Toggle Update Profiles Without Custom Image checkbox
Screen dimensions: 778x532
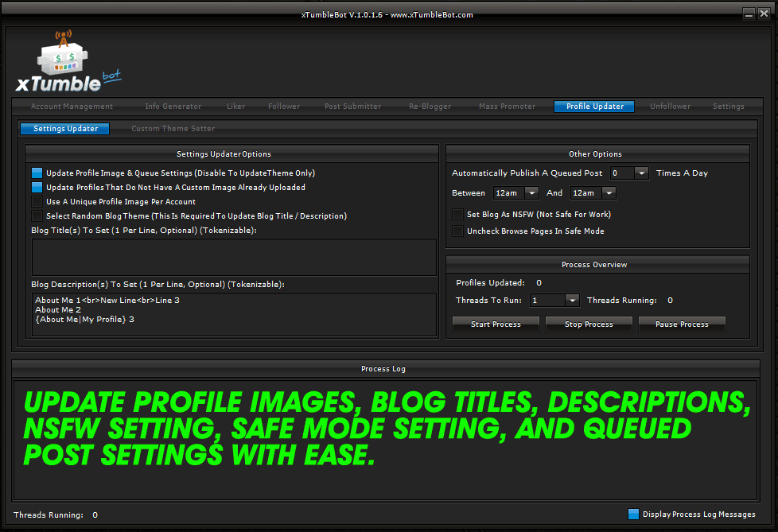pos(37,188)
